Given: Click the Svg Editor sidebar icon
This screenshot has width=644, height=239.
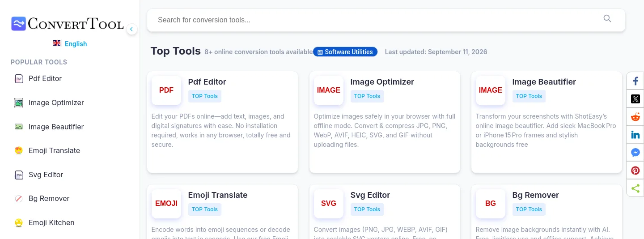Looking at the screenshot, I should click(x=19, y=175).
